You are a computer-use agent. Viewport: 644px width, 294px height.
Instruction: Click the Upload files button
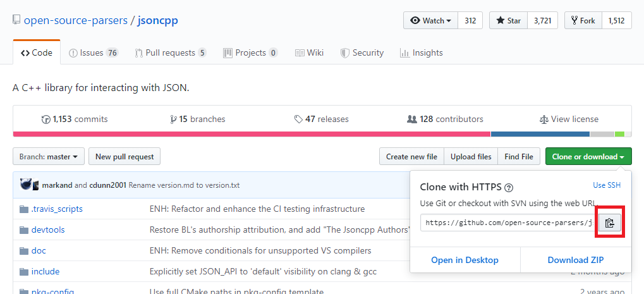[x=471, y=156]
